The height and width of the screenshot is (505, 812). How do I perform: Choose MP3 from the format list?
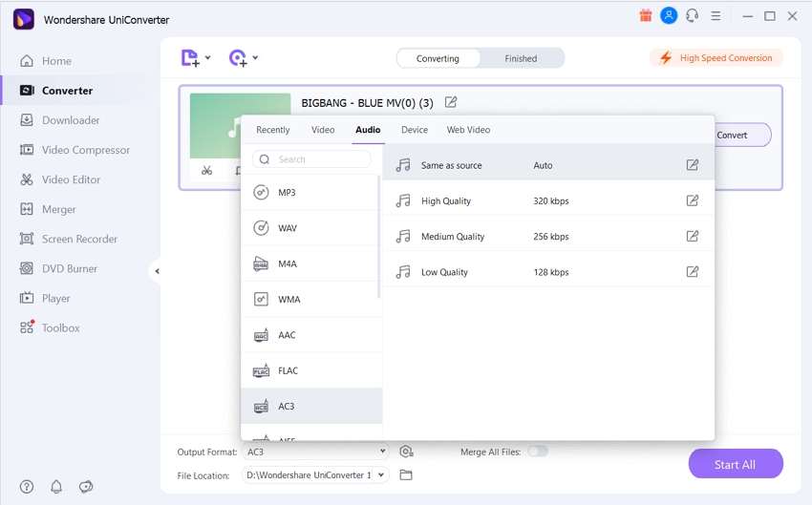tap(310, 193)
